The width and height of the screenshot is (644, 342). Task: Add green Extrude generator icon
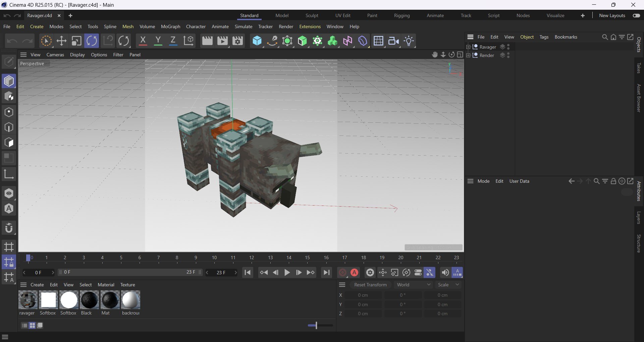[x=303, y=41]
